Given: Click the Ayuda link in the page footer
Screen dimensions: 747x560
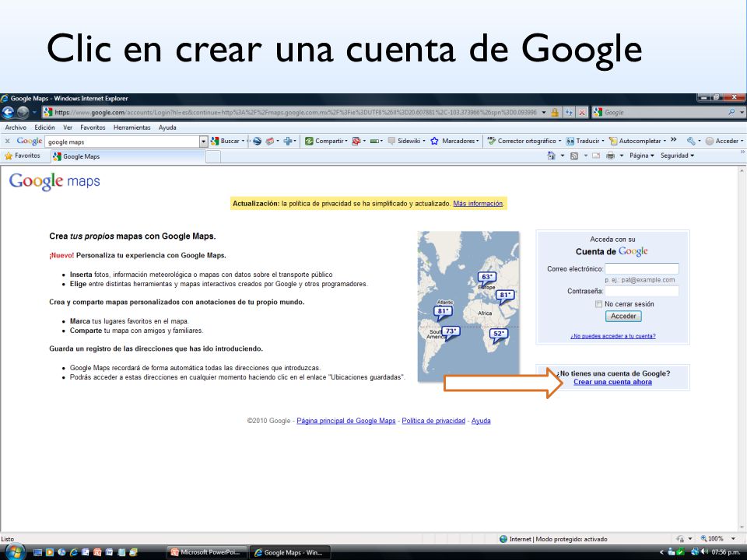Looking at the screenshot, I should pyautogui.click(x=481, y=421).
